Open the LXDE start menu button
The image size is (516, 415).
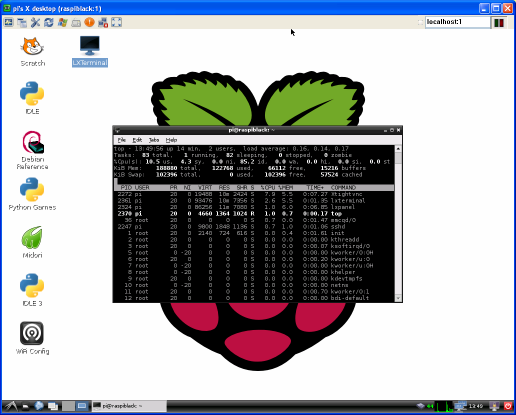point(11,406)
